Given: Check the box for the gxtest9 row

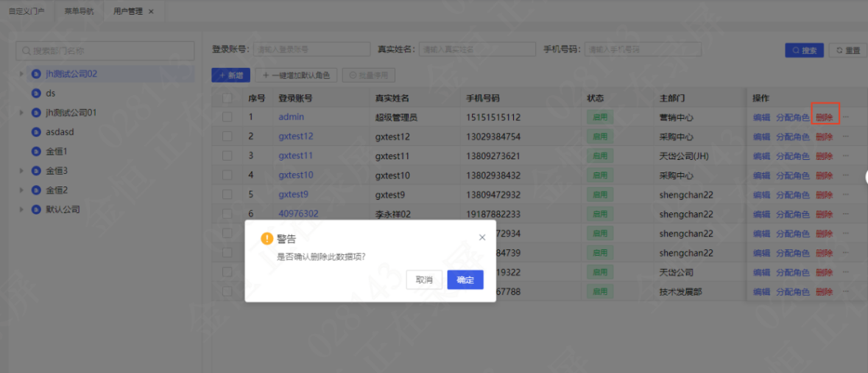Looking at the screenshot, I should pos(227,195).
